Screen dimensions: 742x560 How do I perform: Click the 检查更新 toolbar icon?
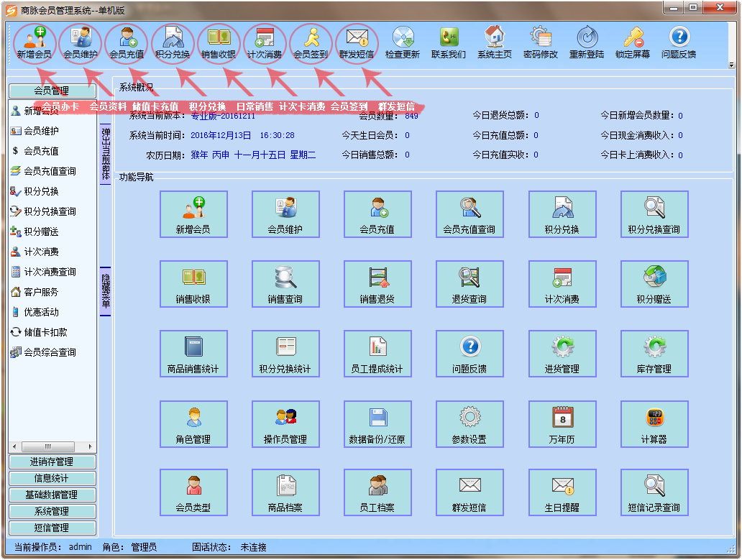coord(403,42)
